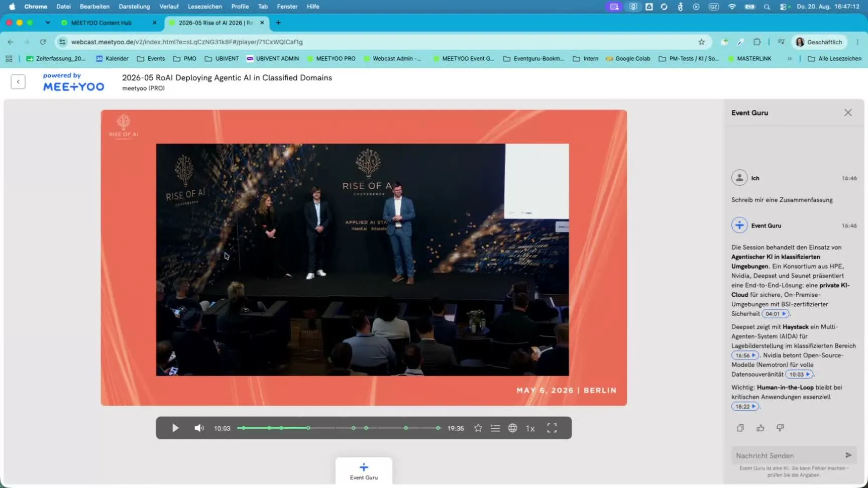Jump to the last chapter marker on timeline
The image size is (868, 488).
(438, 428)
